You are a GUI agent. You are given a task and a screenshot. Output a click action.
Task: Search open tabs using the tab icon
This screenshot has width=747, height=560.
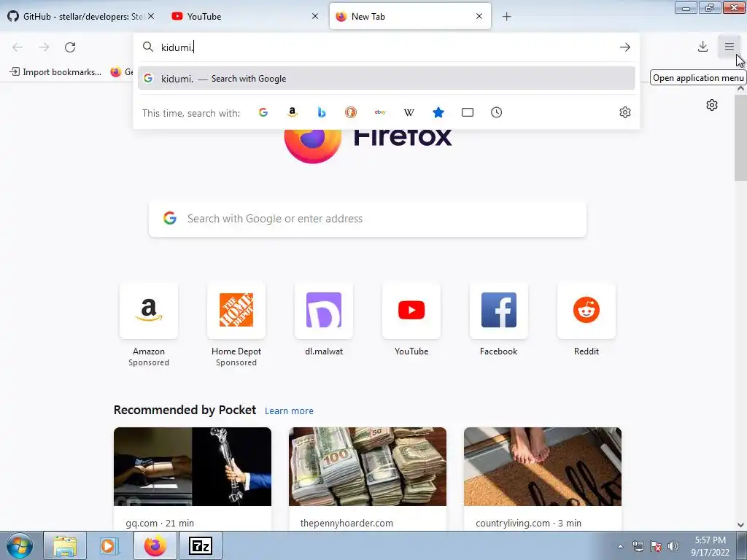pos(468,112)
